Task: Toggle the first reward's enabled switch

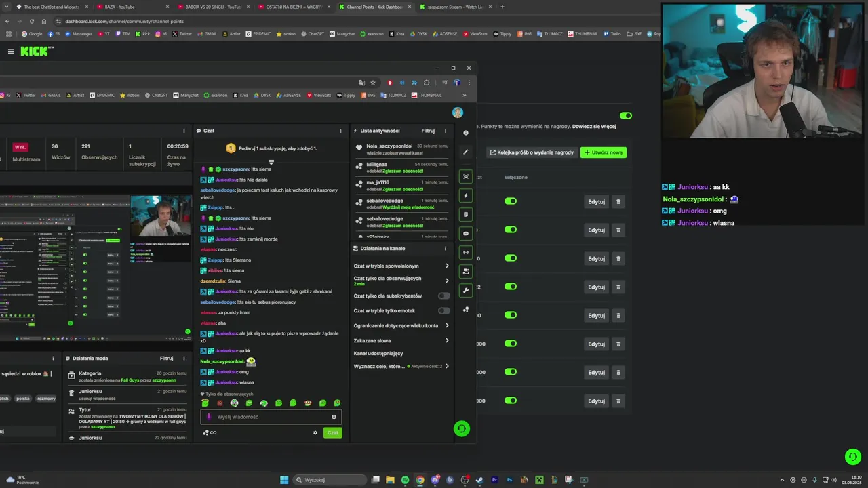Action: tap(511, 201)
